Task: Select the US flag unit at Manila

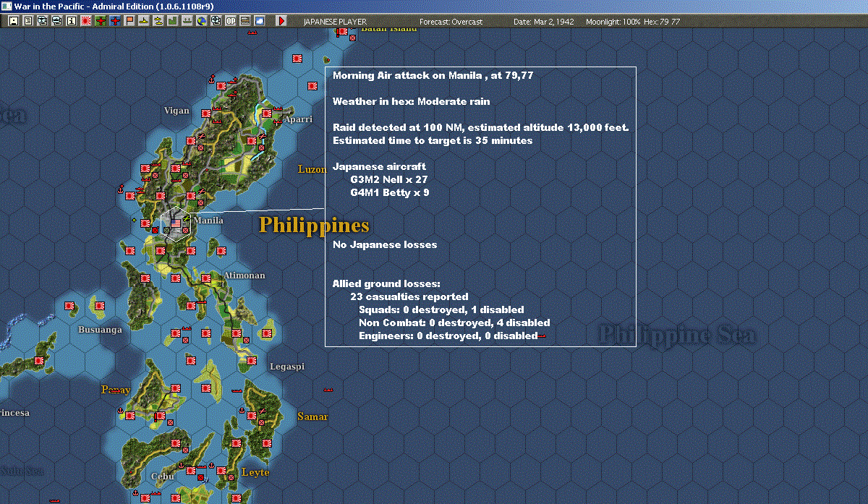Action: click(176, 225)
